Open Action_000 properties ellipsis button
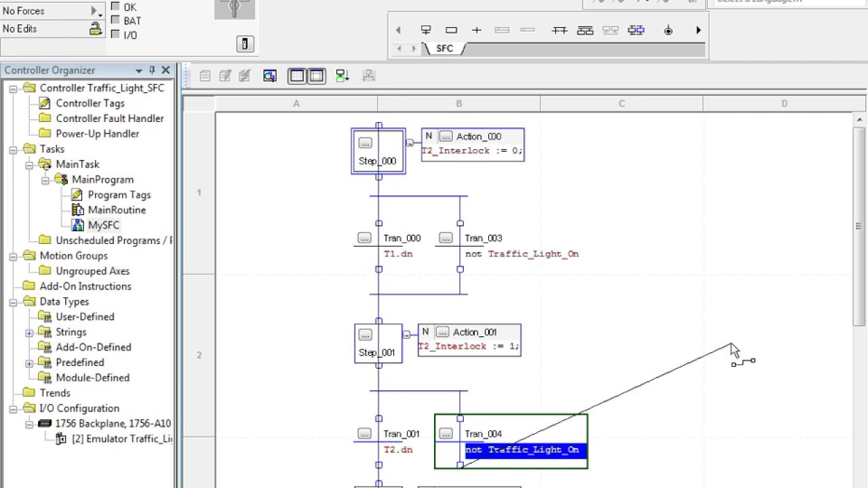The image size is (868, 488). tap(446, 136)
